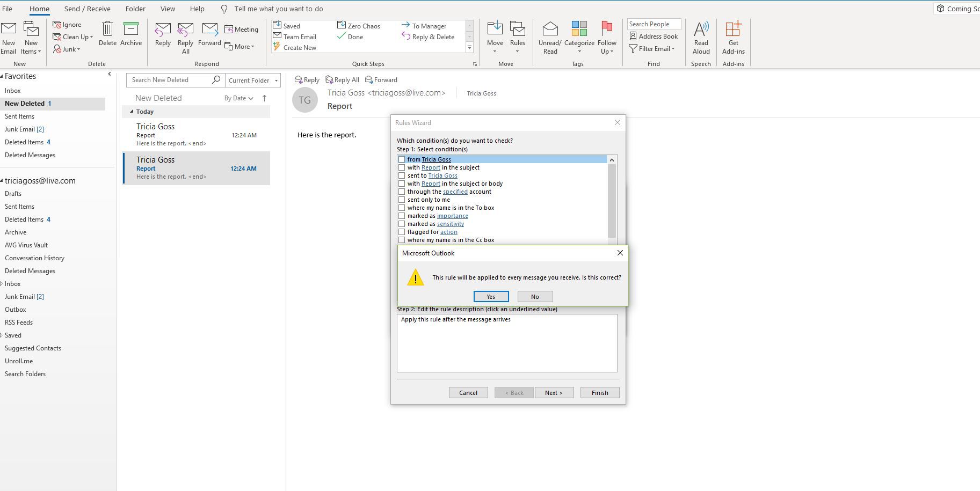The height and width of the screenshot is (491, 980).
Task: Open the Help tab
Action: click(x=197, y=9)
